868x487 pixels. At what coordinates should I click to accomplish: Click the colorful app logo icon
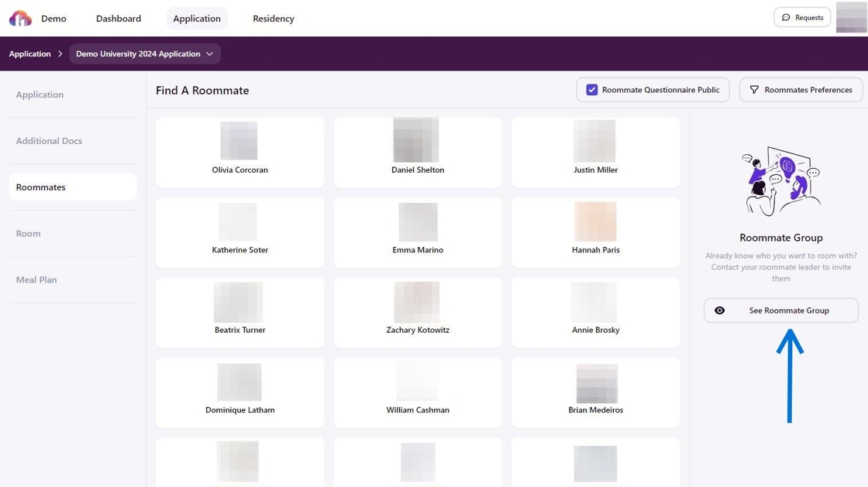[20, 19]
